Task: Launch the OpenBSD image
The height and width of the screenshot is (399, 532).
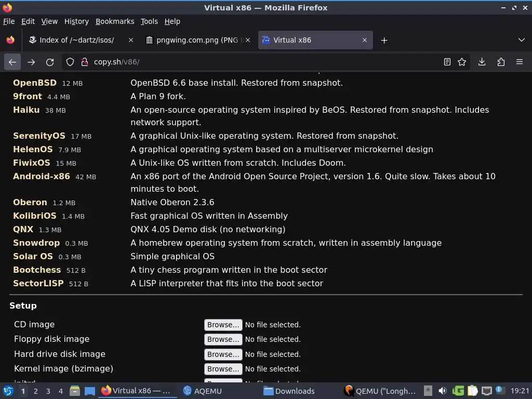Action: pos(35,83)
